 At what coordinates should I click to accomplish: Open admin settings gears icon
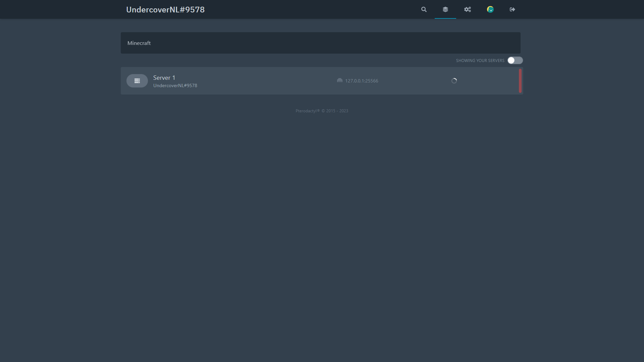(x=467, y=9)
